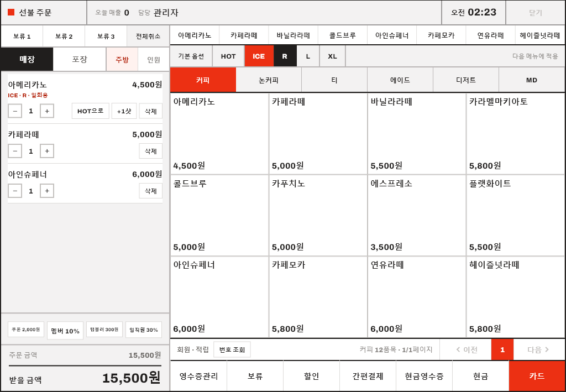Viewport: 566px width, 392px height.
Task: Switch to the 디저트 category tab
Action: (x=465, y=80)
